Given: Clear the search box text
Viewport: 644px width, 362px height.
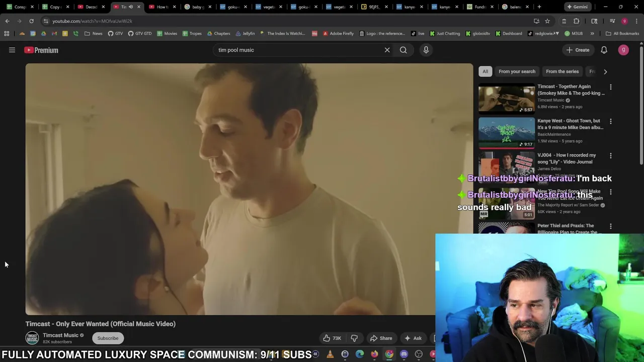Looking at the screenshot, I should (x=387, y=50).
